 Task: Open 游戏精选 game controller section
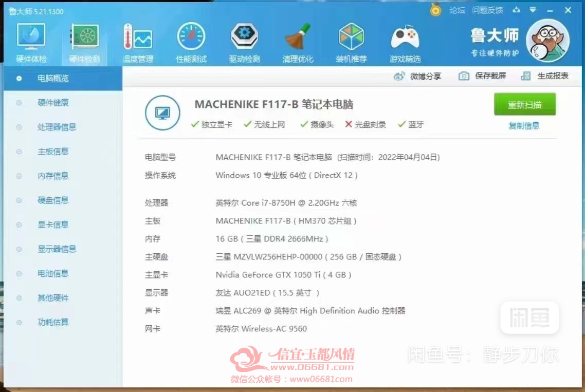pos(405,43)
